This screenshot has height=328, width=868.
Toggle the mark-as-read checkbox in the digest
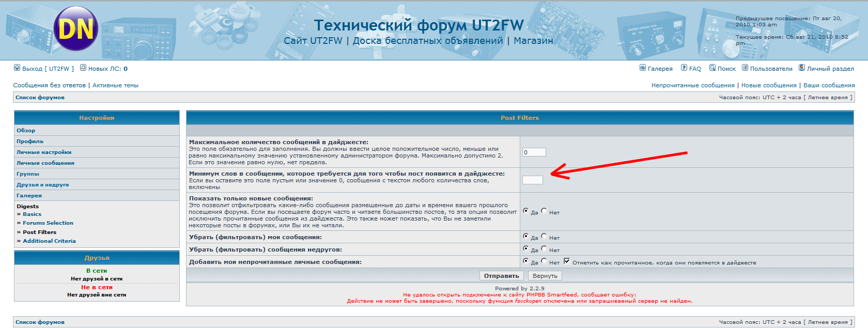(567, 261)
